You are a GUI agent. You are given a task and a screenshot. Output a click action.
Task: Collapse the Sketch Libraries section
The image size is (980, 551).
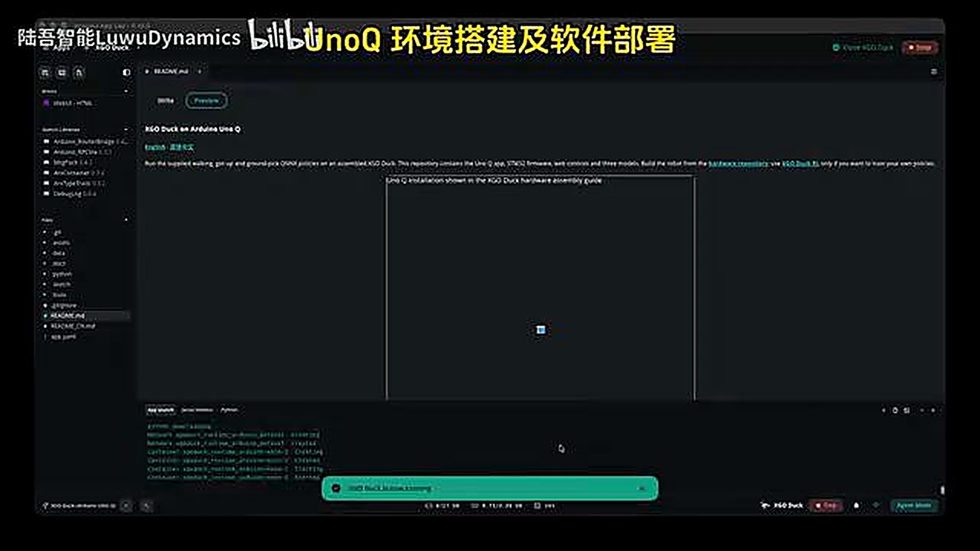tap(126, 129)
